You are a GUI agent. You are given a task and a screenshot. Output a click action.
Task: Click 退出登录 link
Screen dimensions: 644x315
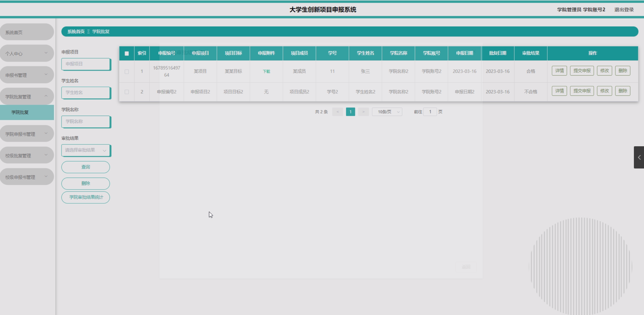624,10
